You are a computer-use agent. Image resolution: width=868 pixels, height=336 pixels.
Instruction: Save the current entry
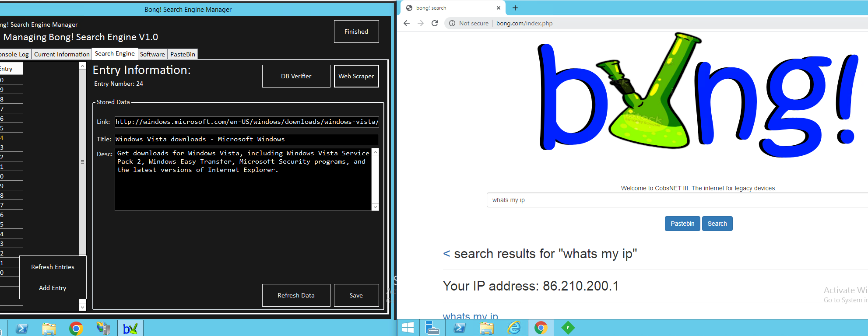pyautogui.click(x=356, y=295)
